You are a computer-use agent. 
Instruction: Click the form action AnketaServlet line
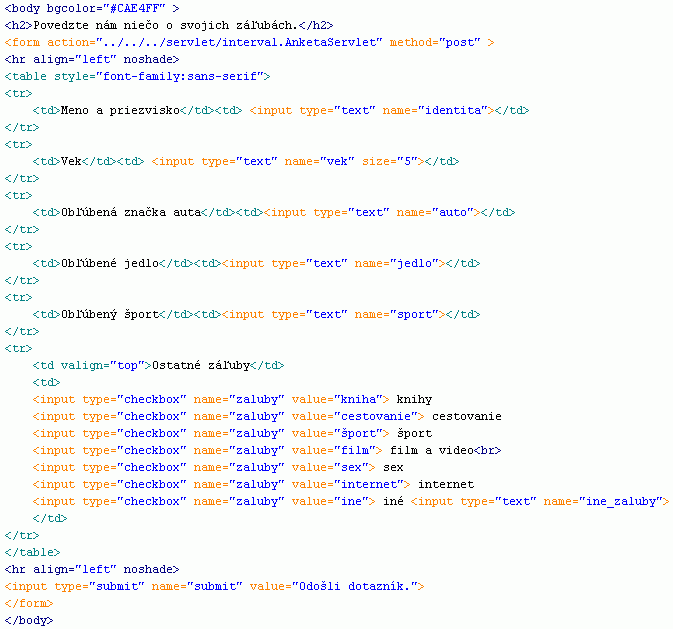(x=249, y=43)
